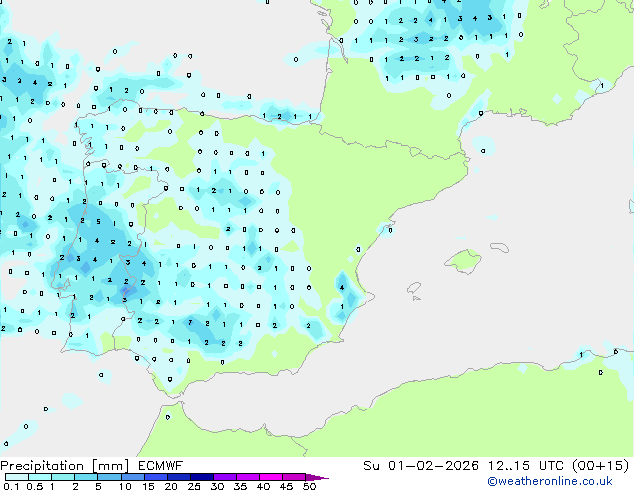
Task: Click the 10–15 mm legend swatch
Action: pyautogui.click(x=132, y=477)
